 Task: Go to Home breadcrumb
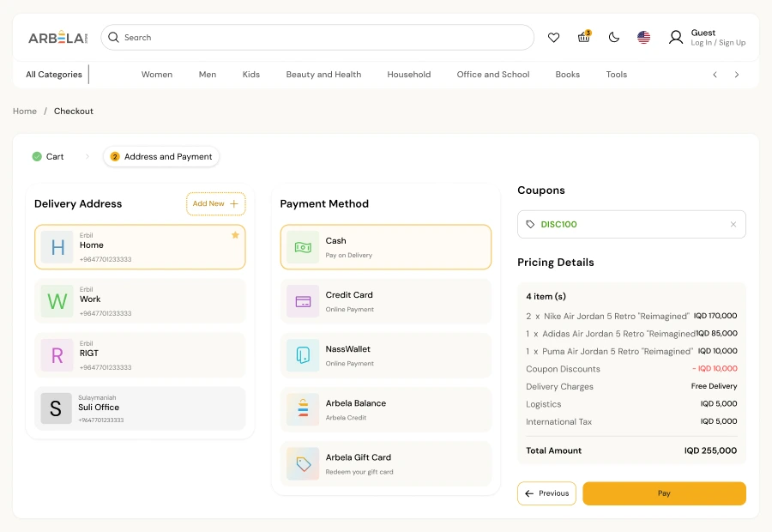coord(25,112)
